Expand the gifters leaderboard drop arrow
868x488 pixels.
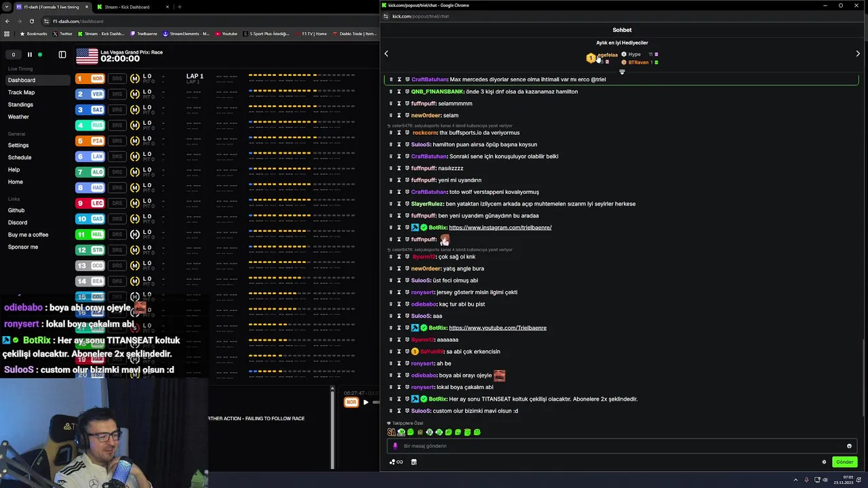622,72
